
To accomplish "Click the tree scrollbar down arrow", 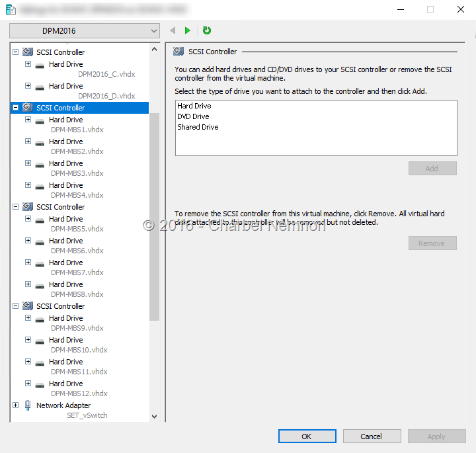I will click(154, 416).
